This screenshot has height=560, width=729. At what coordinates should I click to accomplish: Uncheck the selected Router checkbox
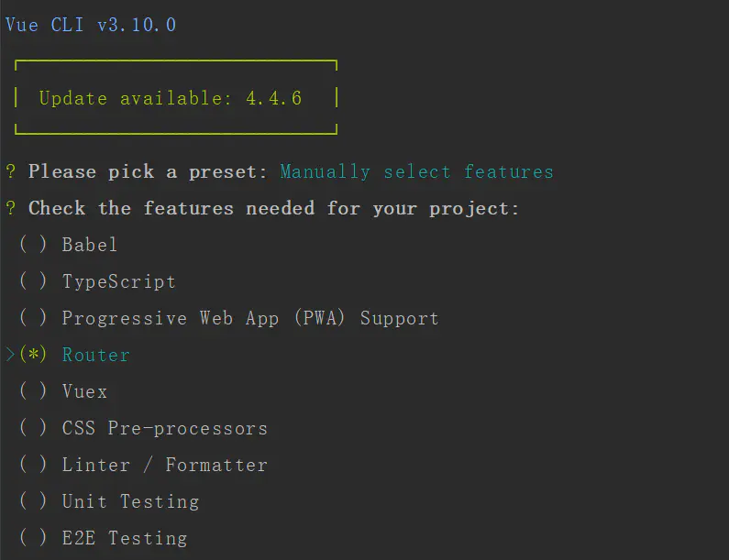[33, 355]
